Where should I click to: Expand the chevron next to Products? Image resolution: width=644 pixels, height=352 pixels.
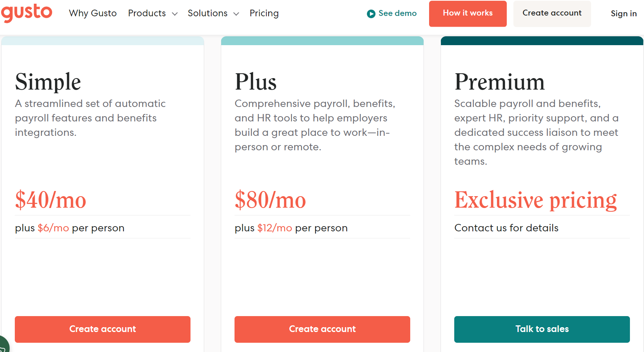[175, 14]
